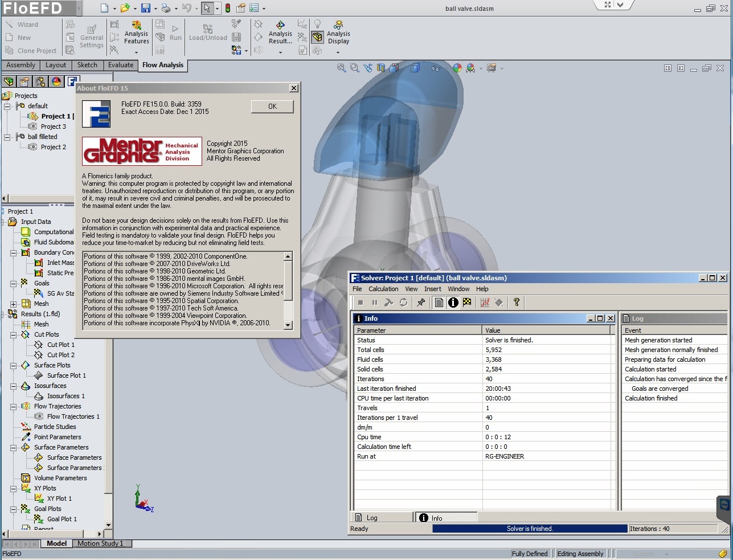Screen dimensions: 733x560
Task: Select XY Plot 1 item
Action: coord(59,498)
